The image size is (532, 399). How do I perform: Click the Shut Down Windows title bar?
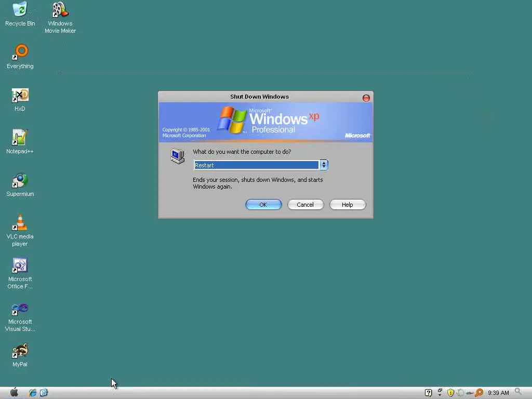pyautogui.click(x=260, y=97)
